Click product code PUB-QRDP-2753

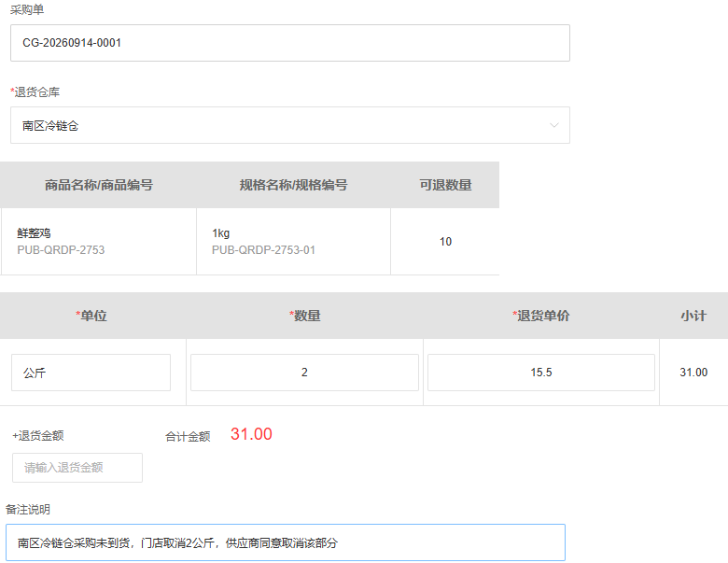pos(61,250)
